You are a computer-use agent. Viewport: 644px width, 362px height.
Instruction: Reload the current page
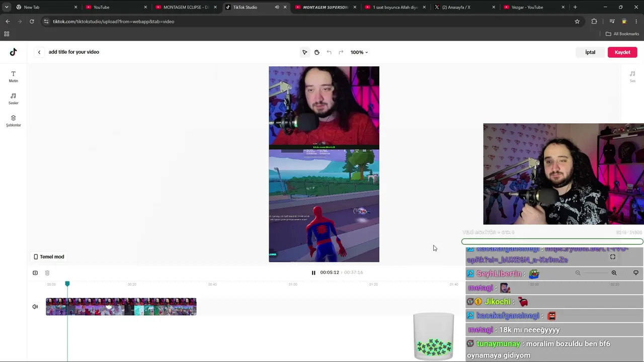(32, 22)
